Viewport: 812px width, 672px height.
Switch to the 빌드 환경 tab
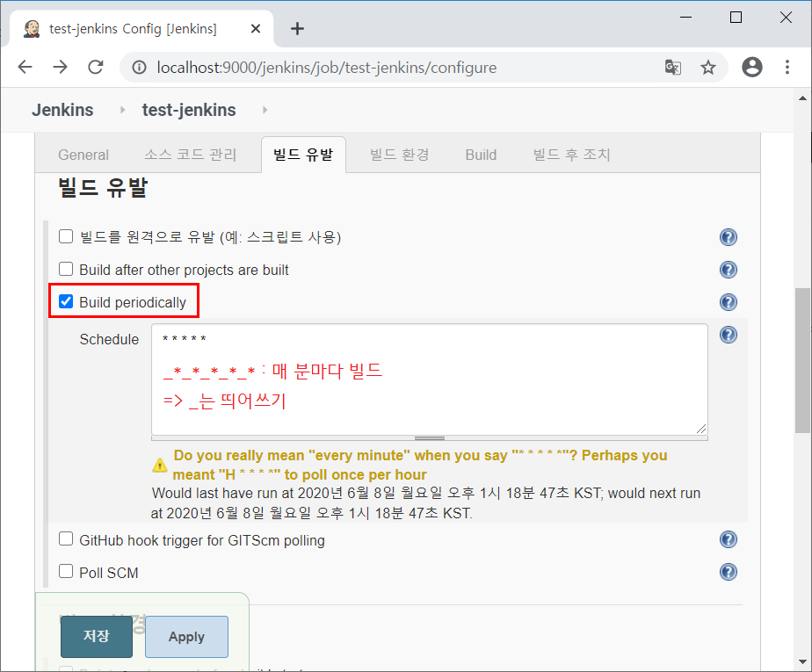pos(399,155)
